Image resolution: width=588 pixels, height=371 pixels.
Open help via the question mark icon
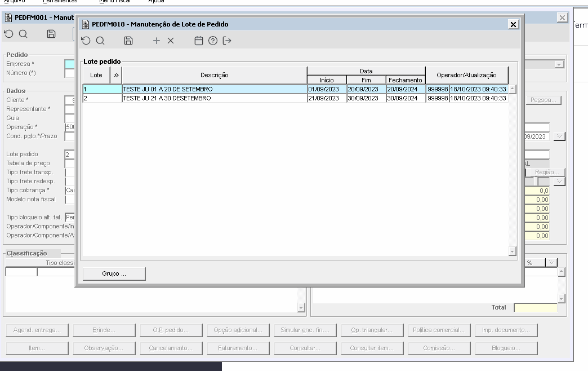coord(213,41)
